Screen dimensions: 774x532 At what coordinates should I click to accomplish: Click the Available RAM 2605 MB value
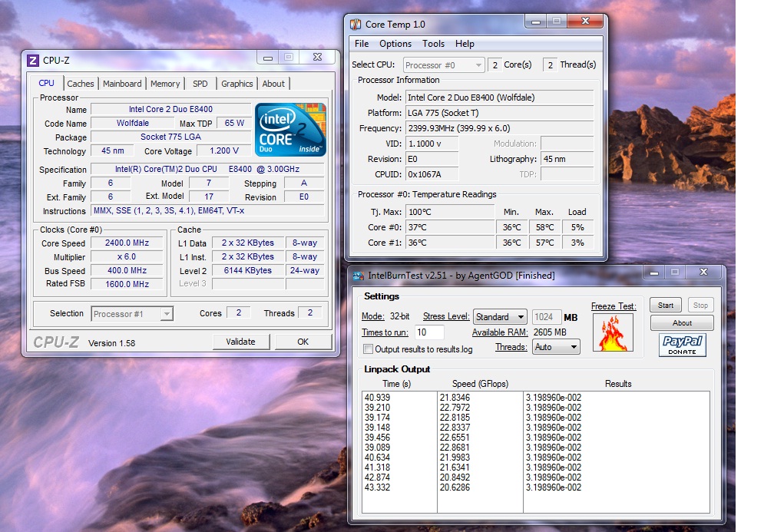coord(550,332)
